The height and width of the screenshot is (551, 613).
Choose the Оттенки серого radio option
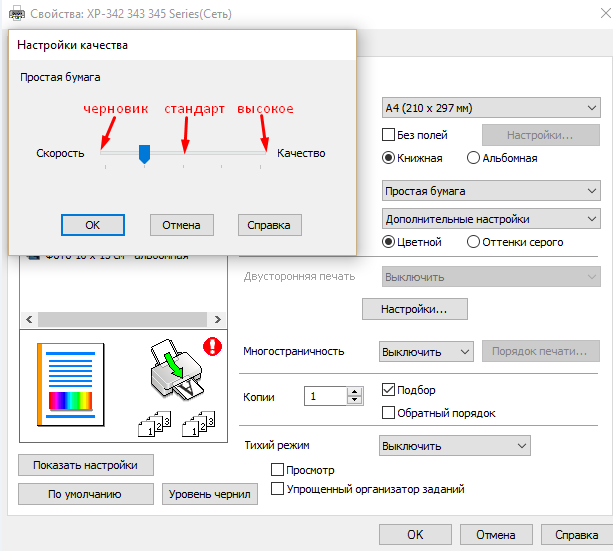[x=473, y=242]
